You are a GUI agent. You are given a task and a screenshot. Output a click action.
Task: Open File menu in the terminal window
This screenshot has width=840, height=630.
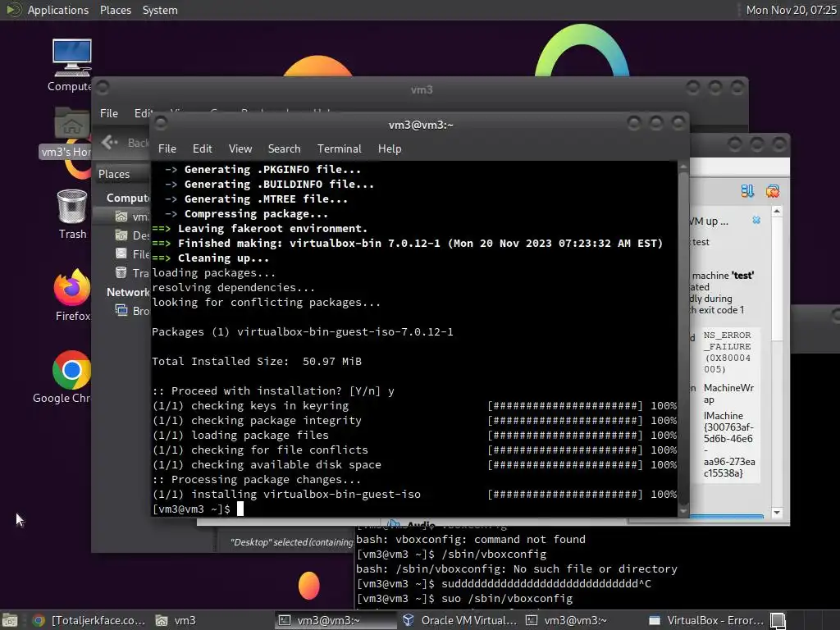[x=167, y=148]
